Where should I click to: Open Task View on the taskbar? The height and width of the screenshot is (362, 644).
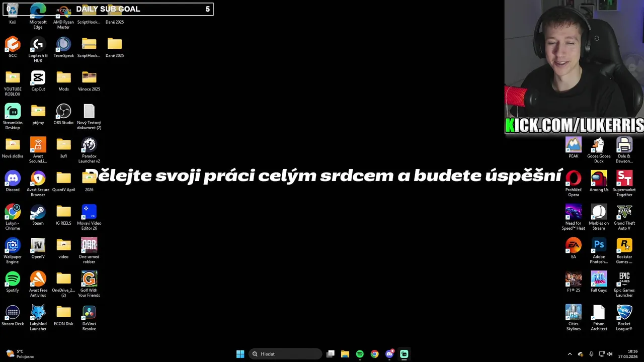(331, 354)
